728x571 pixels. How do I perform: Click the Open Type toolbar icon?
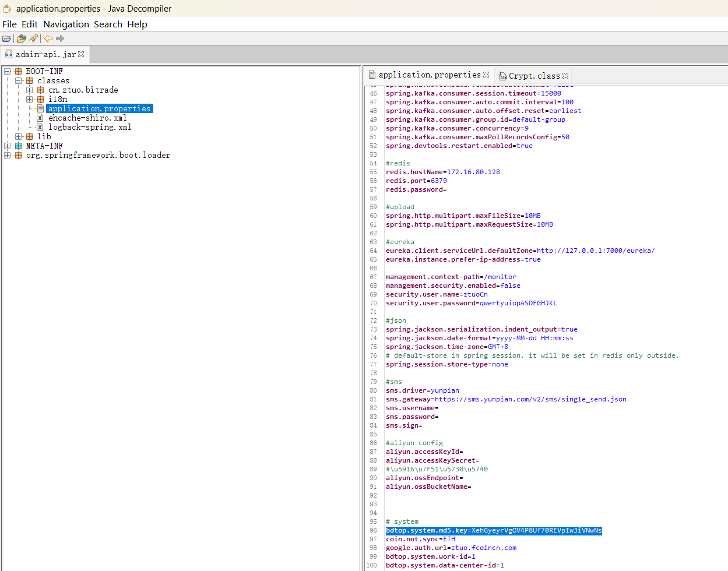pos(22,38)
